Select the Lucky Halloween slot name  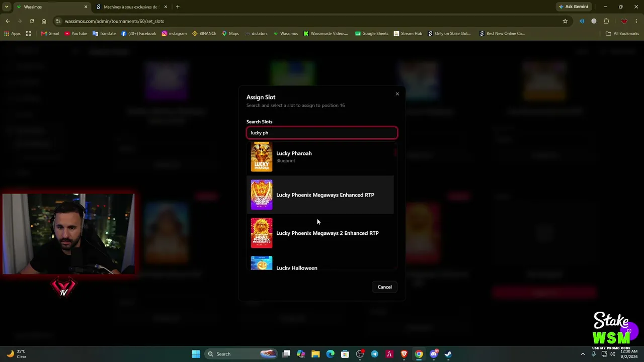point(297,268)
